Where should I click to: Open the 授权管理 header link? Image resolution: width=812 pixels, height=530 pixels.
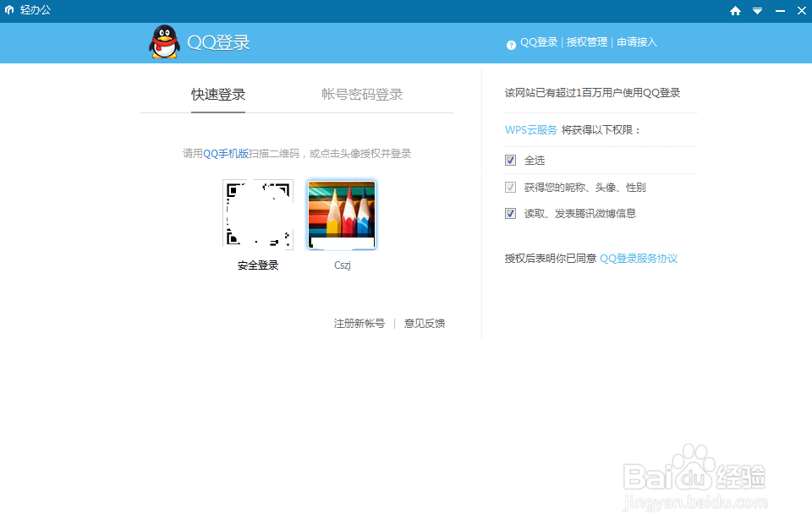click(x=587, y=42)
